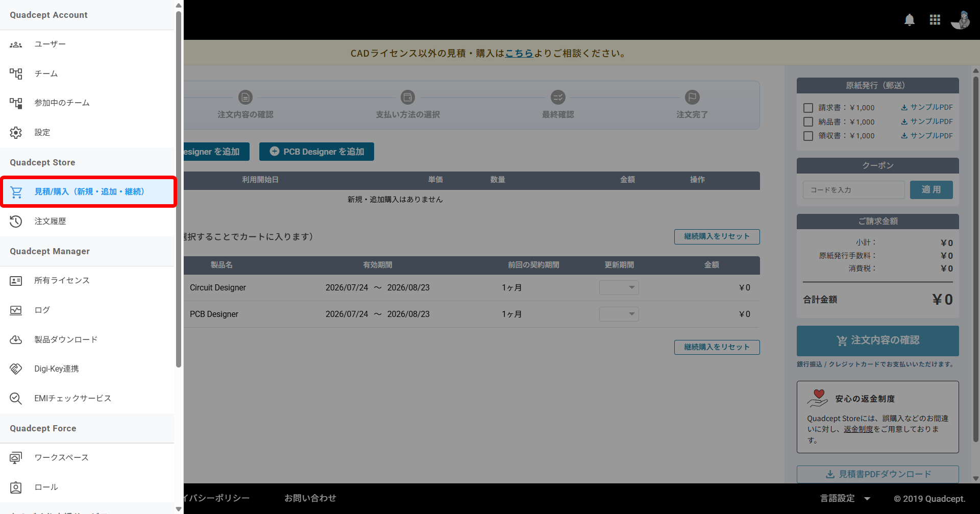Open ログ menu item
Screen dimensions: 980x514
[x=87, y=310]
